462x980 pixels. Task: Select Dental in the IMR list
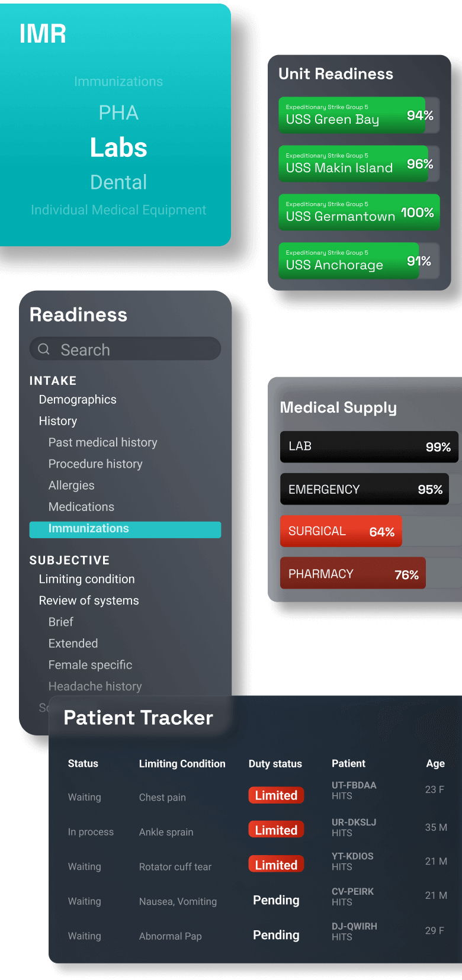click(x=118, y=182)
